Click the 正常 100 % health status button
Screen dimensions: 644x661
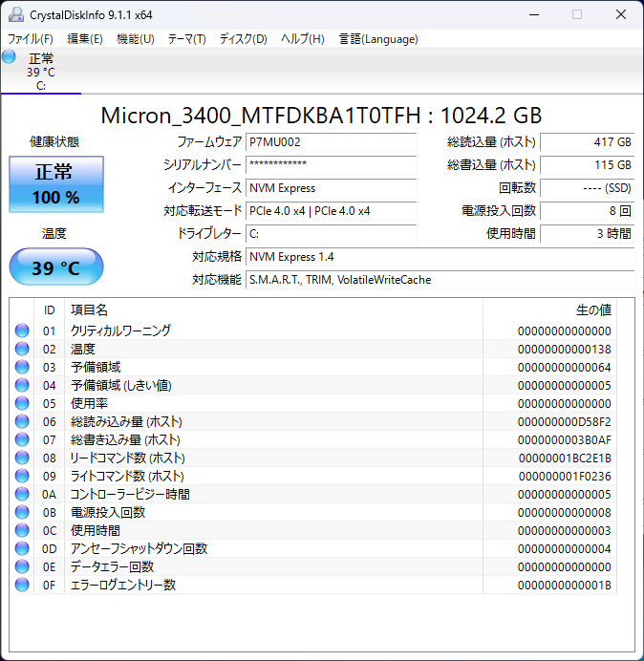pyautogui.click(x=56, y=184)
